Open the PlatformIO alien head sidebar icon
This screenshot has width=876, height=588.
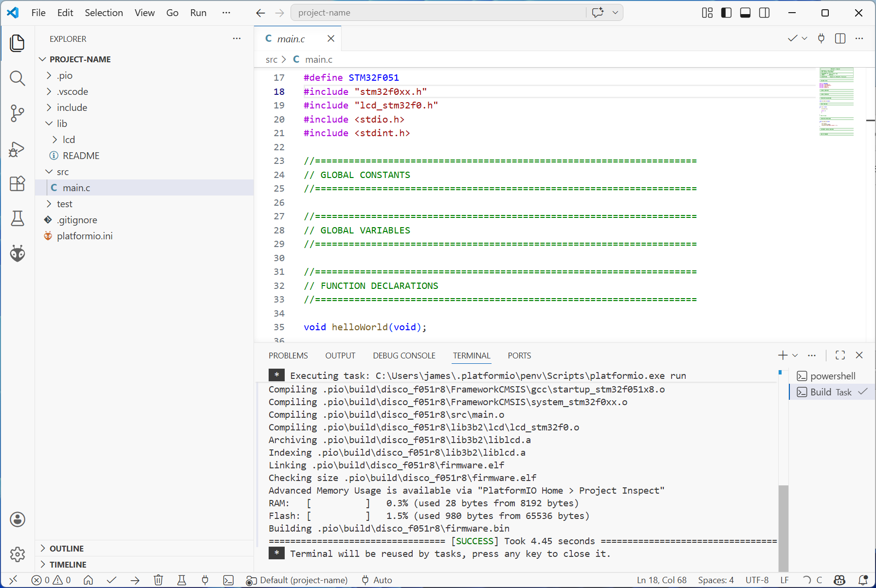[x=18, y=253]
